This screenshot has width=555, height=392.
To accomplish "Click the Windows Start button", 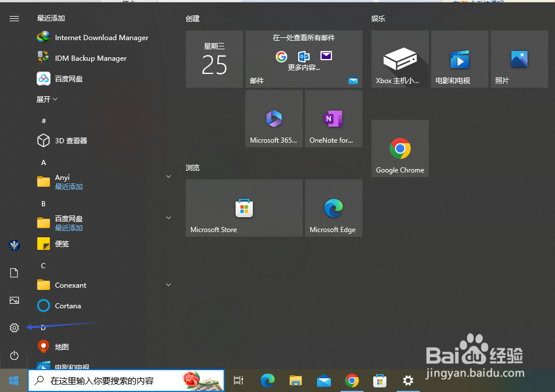I will 14,381.
